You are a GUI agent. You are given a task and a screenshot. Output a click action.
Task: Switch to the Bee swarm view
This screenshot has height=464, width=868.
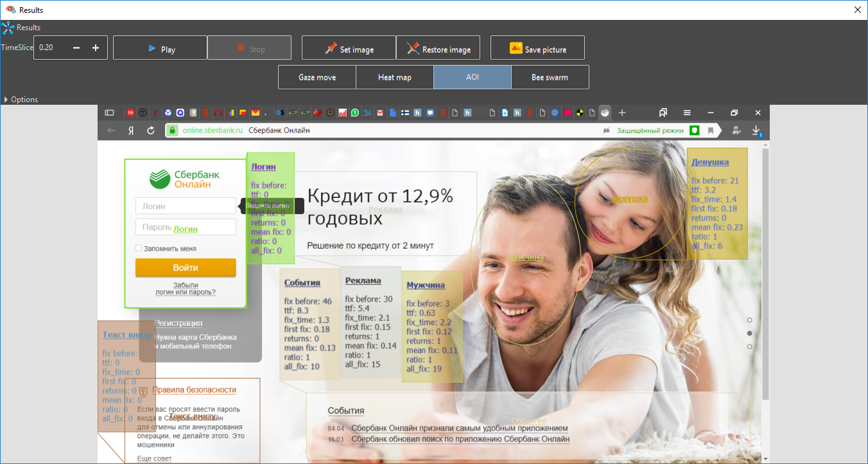click(x=550, y=77)
